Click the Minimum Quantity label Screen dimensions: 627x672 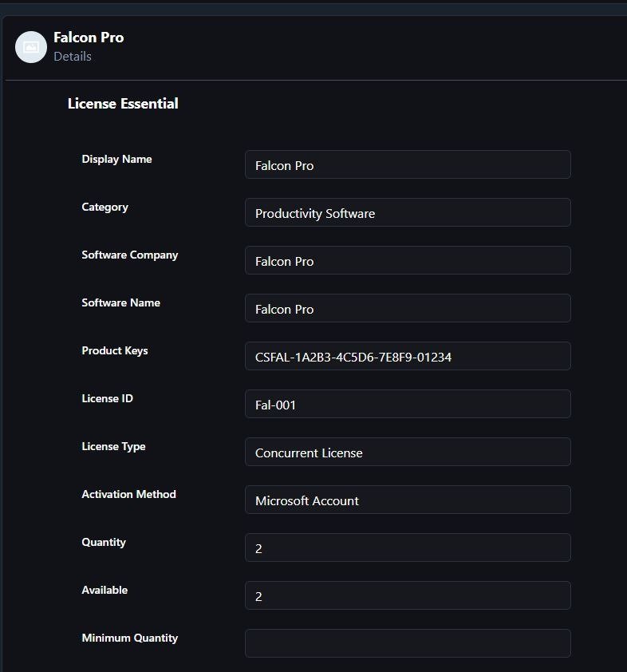point(130,638)
